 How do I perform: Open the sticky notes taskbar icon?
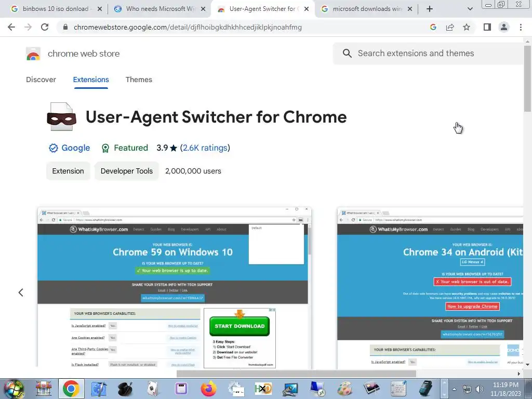(398, 389)
